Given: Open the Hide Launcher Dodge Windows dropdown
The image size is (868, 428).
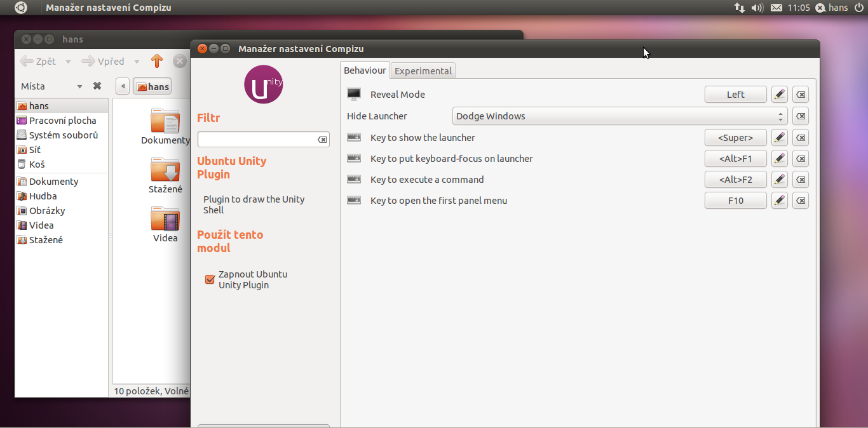Looking at the screenshot, I should 620,116.
